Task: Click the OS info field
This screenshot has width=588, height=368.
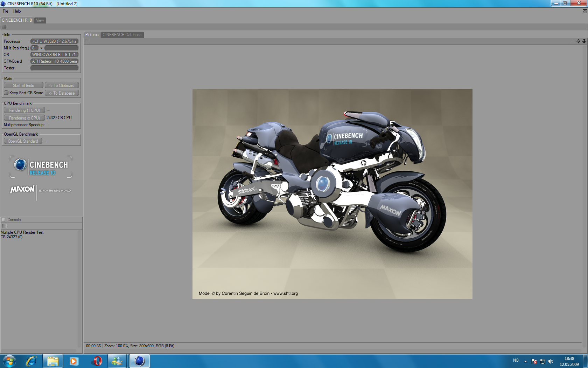Action: click(54, 55)
